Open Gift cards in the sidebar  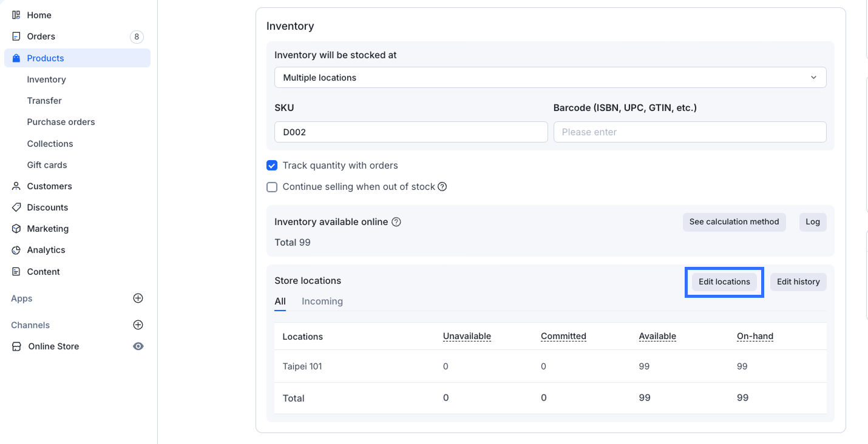click(47, 165)
